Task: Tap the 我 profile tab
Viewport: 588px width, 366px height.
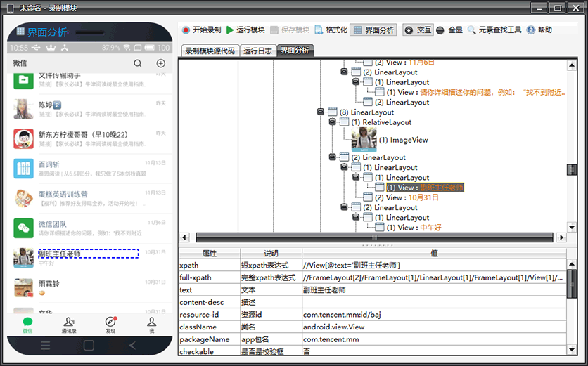Action: [151, 325]
